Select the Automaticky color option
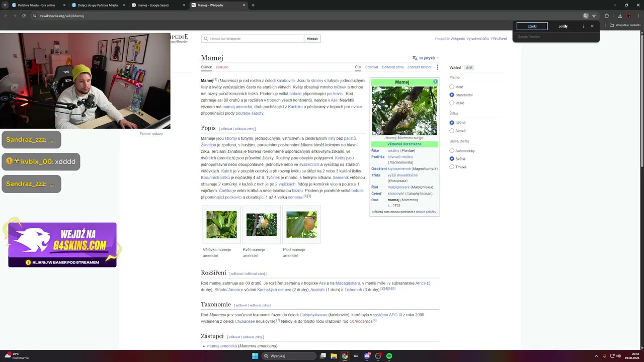 coord(452,151)
